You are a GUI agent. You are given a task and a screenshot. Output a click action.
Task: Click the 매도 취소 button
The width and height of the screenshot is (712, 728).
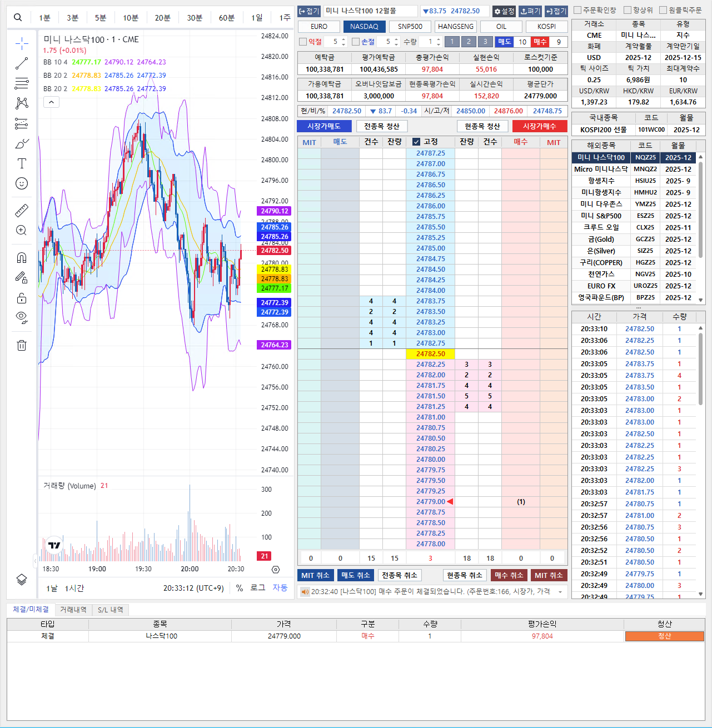[x=356, y=575]
